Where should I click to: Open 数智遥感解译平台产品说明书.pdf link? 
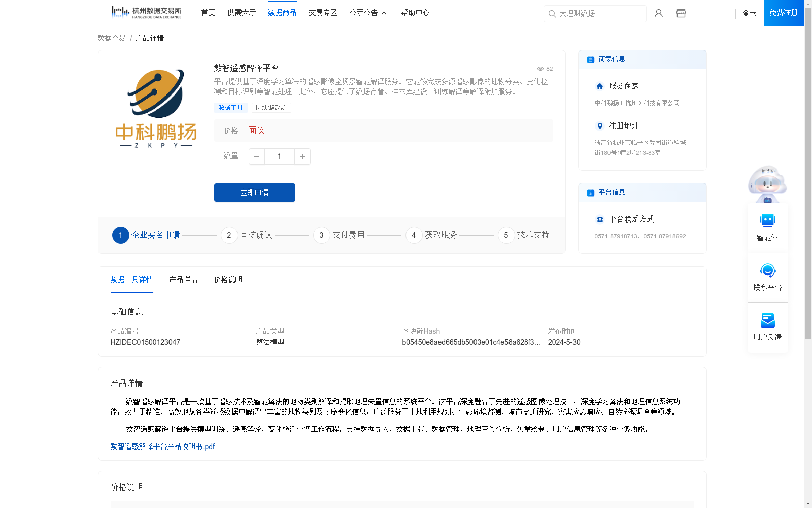162,447
